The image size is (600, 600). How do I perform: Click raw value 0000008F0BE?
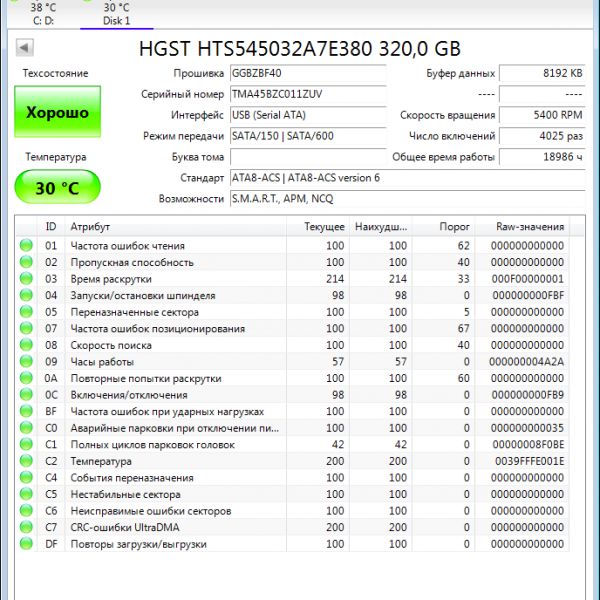(528, 445)
